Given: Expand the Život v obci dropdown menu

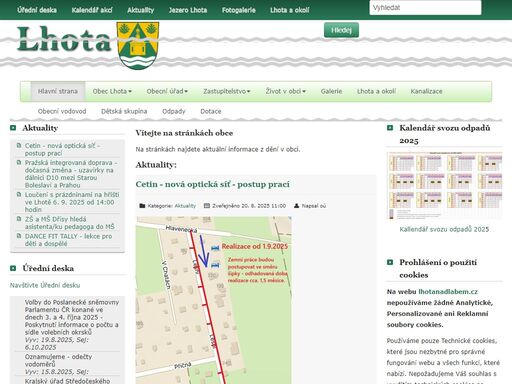Looking at the screenshot, I should (285, 91).
